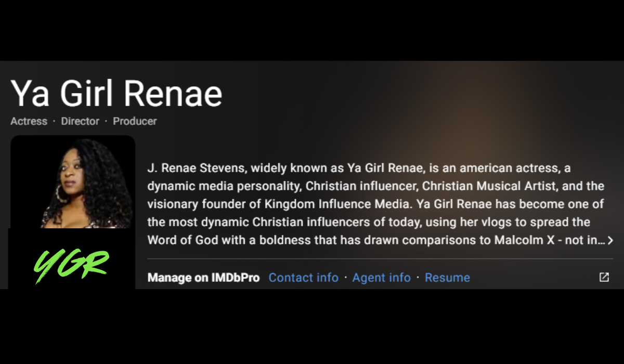
Task: Click the dot separator between Contact and Agent info
Action: (x=344, y=278)
